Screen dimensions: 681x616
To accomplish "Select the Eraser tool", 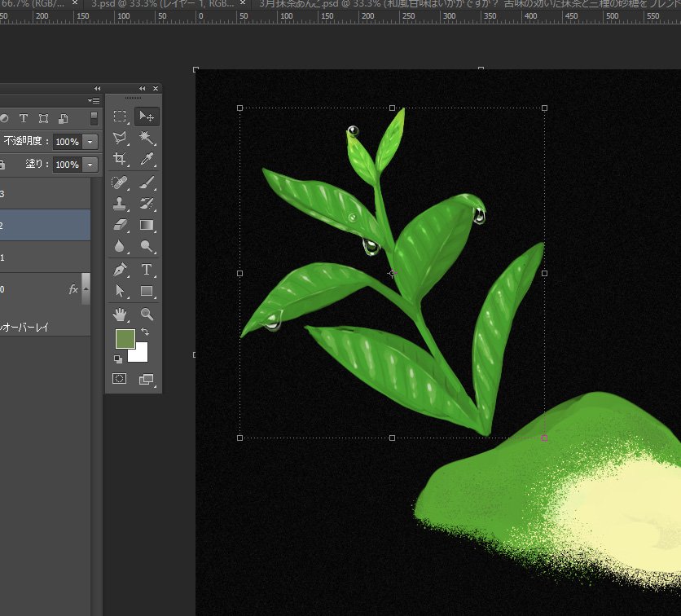I will click(120, 225).
